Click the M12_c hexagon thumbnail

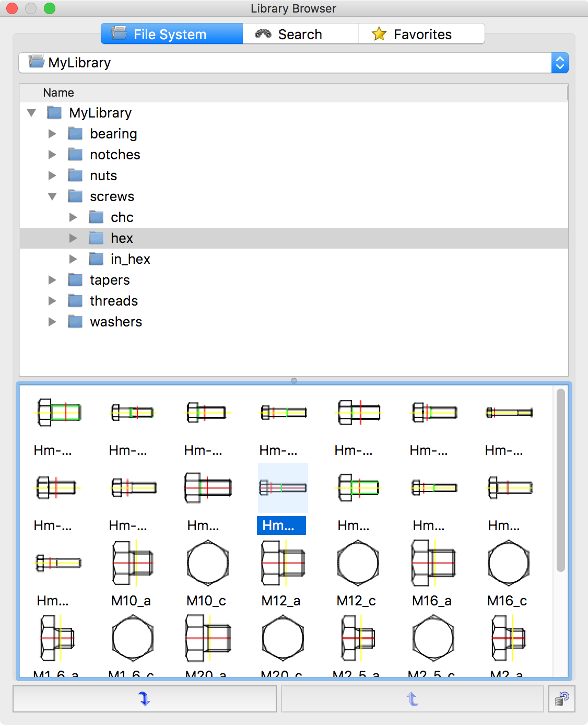point(358,564)
